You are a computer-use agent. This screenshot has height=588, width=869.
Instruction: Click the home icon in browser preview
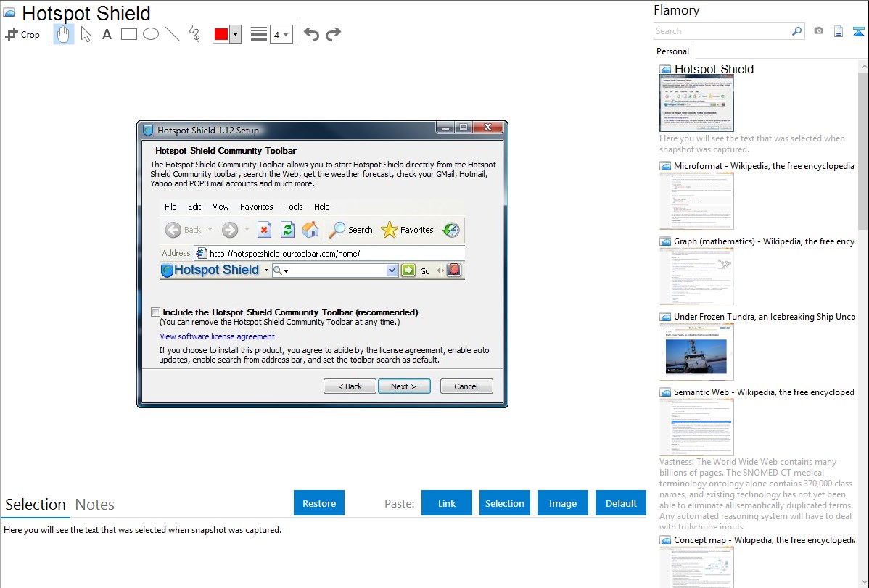pyautogui.click(x=310, y=229)
